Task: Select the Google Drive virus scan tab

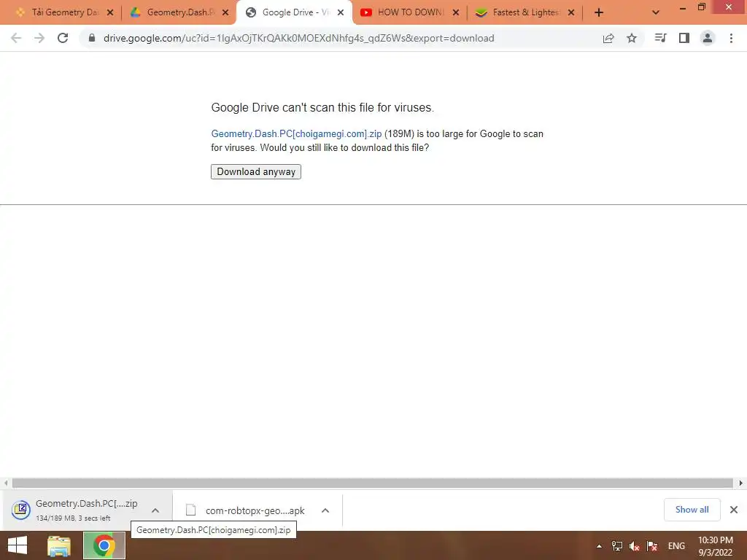Action: pyautogui.click(x=296, y=12)
